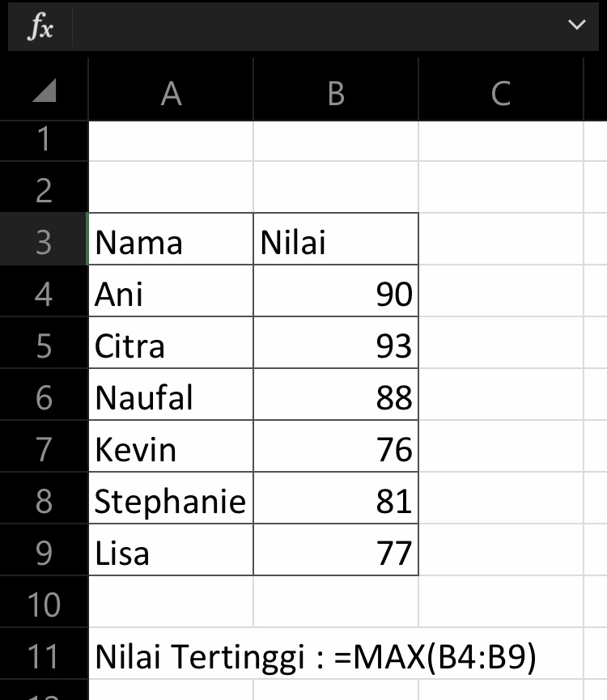Viewport: 607px width, 700px height.
Task: Select column A header
Action: [171, 94]
